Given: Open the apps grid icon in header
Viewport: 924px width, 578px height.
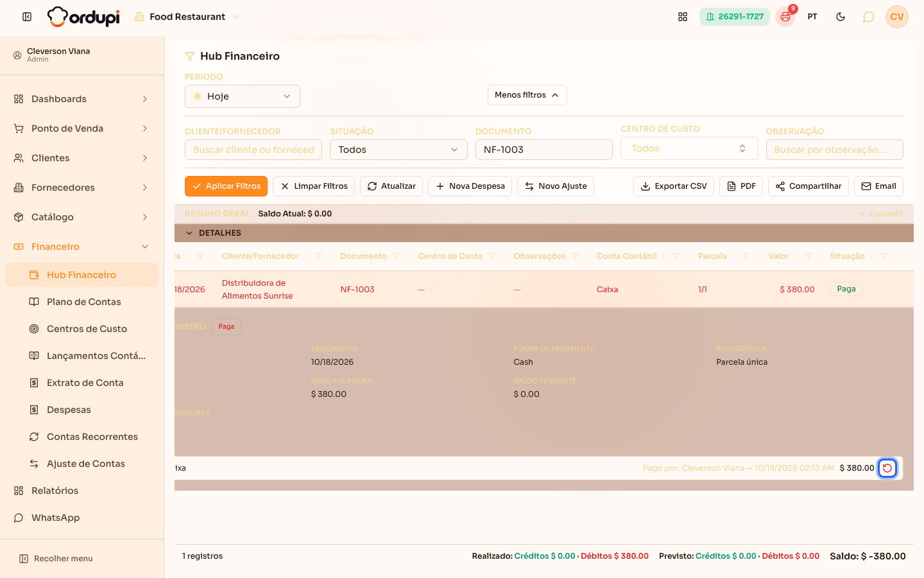Looking at the screenshot, I should (x=683, y=17).
